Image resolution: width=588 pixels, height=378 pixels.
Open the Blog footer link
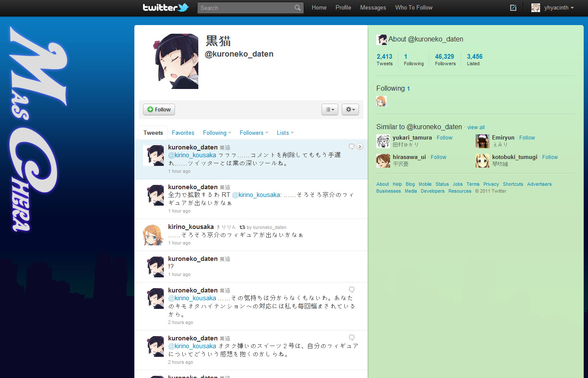tap(410, 184)
